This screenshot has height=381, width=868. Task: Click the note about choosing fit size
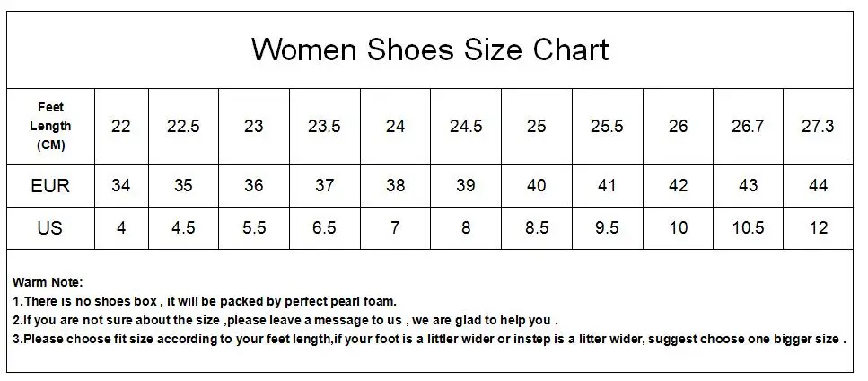(429, 339)
